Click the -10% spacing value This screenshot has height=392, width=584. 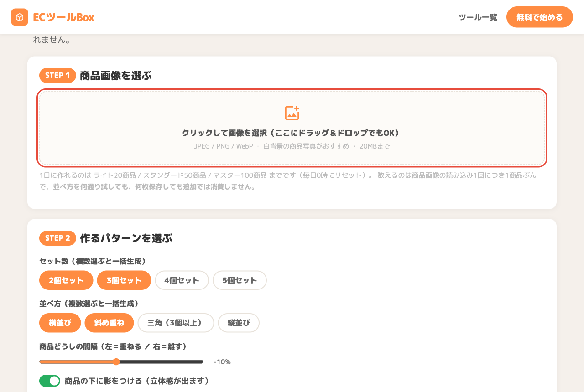pyautogui.click(x=222, y=362)
